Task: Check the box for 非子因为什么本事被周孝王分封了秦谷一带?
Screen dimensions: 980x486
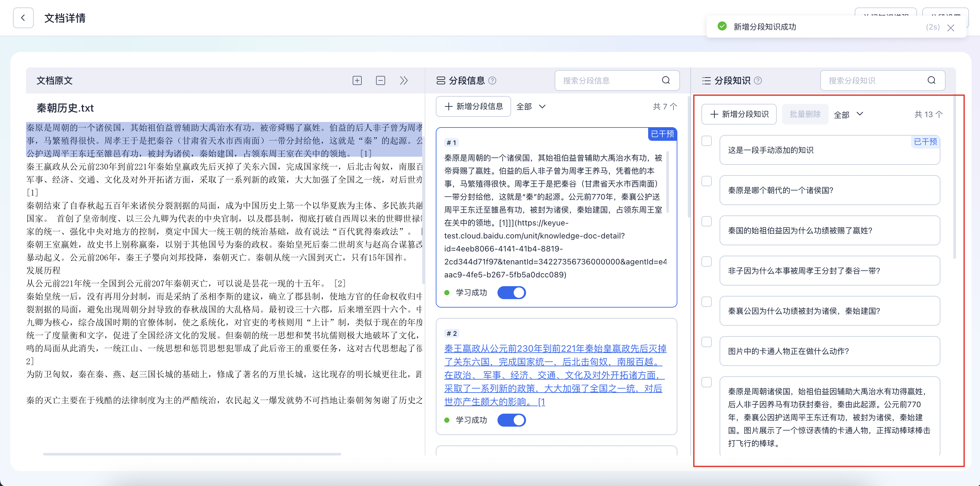Action: click(x=707, y=261)
